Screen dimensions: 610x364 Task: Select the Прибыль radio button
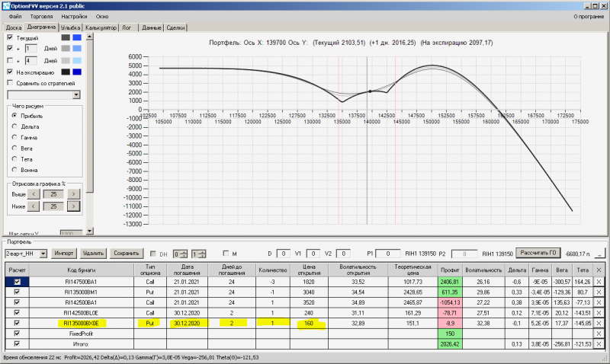click(14, 116)
